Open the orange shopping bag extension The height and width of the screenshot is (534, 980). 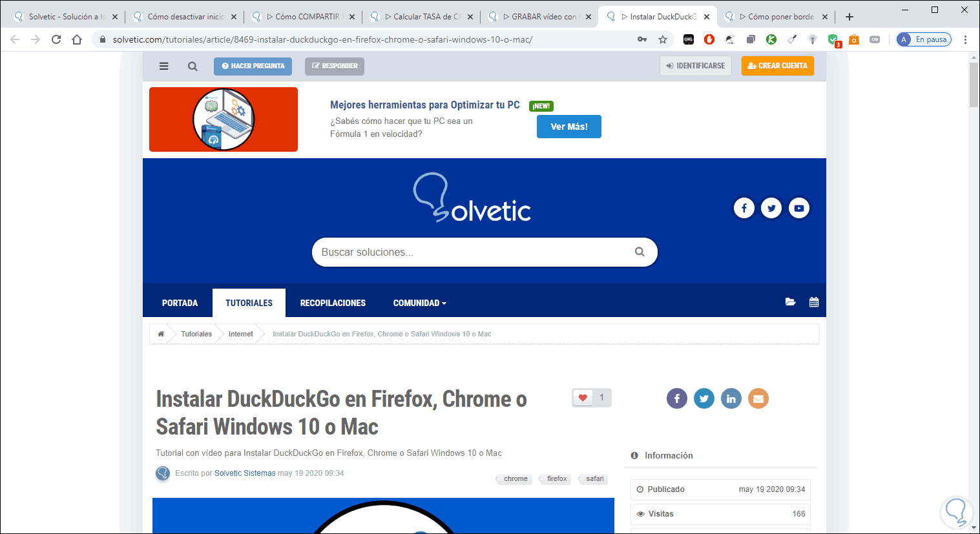point(854,39)
